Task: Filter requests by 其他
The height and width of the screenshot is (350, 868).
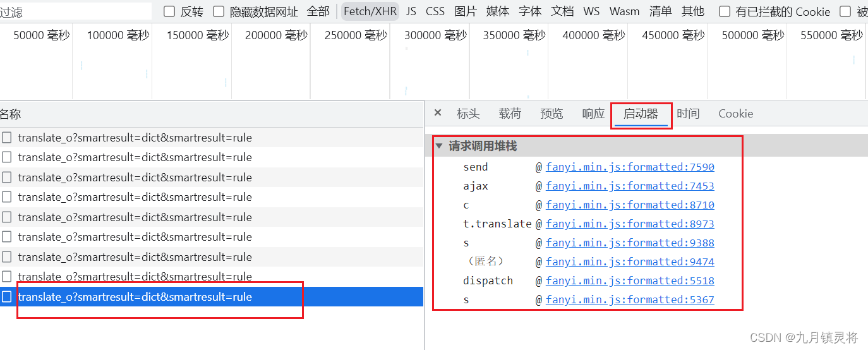Action: (693, 11)
